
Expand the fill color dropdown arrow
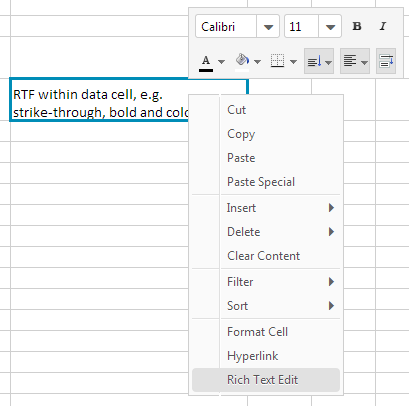coord(257,62)
